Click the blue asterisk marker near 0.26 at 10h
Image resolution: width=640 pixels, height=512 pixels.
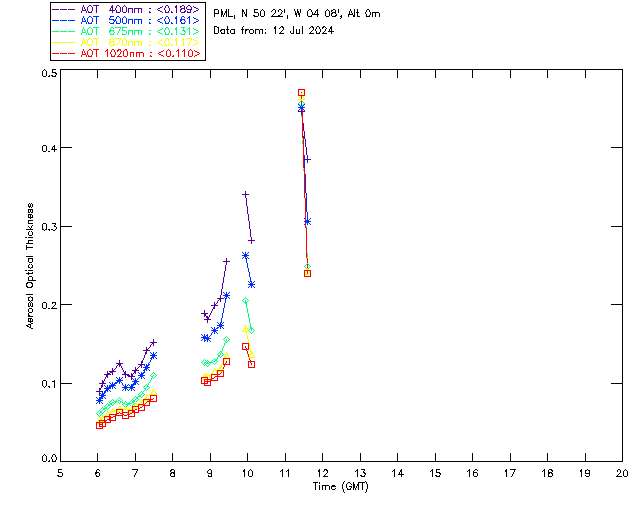[245, 256]
